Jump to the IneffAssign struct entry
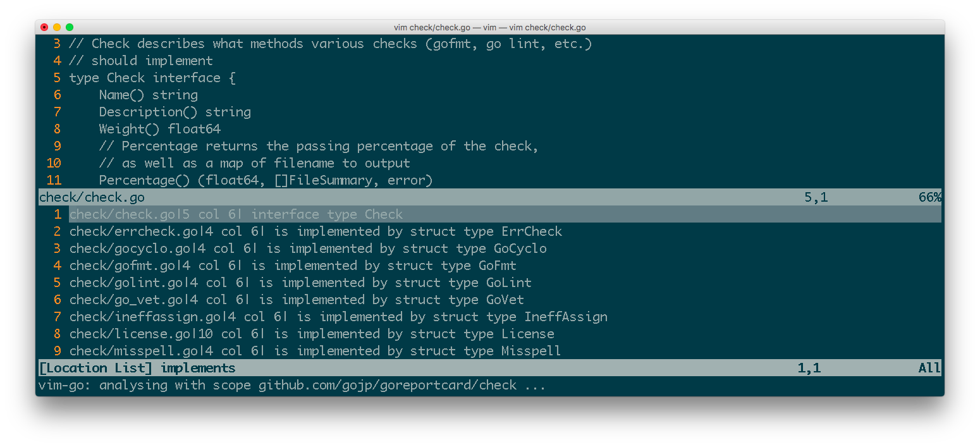This screenshot has width=980, height=447. (338, 317)
